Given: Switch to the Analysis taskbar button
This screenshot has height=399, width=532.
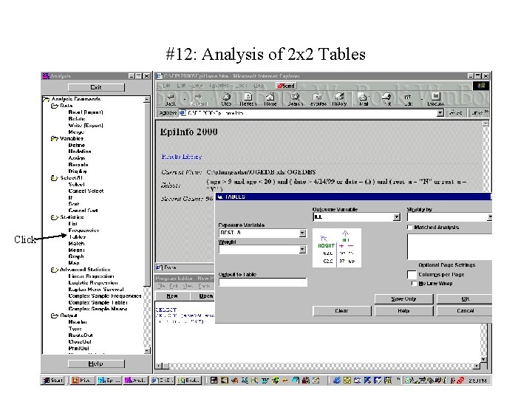Looking at the screenshot, I should [x=135, y=381].
